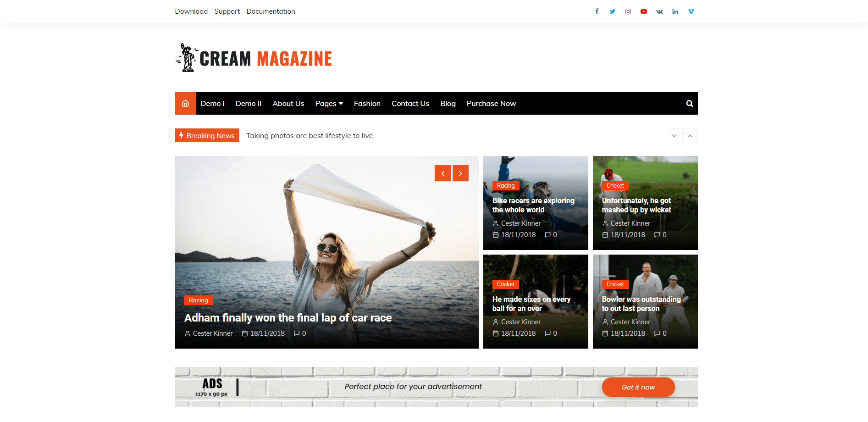Click Cricket tag on Bowler was outstanding post
This screenshot has width=868, height=422.
pos(615,284)
